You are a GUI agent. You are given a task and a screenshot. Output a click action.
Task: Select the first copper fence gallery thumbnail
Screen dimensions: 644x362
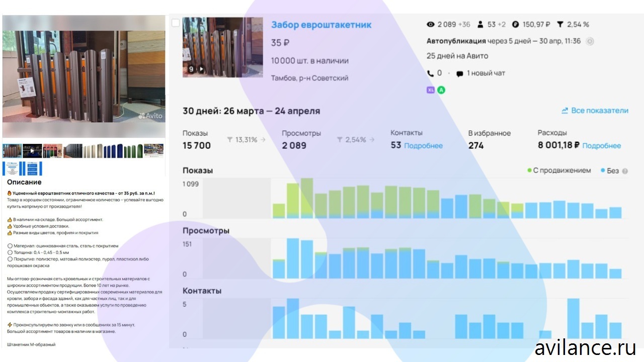tap(12, 150)
